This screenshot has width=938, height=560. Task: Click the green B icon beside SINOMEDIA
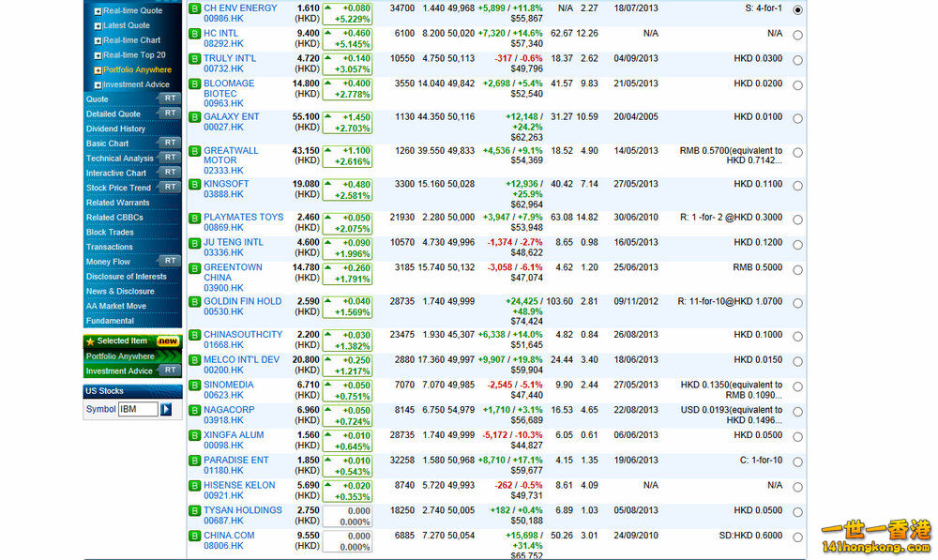pyautogui.click(x=194, y=386)
